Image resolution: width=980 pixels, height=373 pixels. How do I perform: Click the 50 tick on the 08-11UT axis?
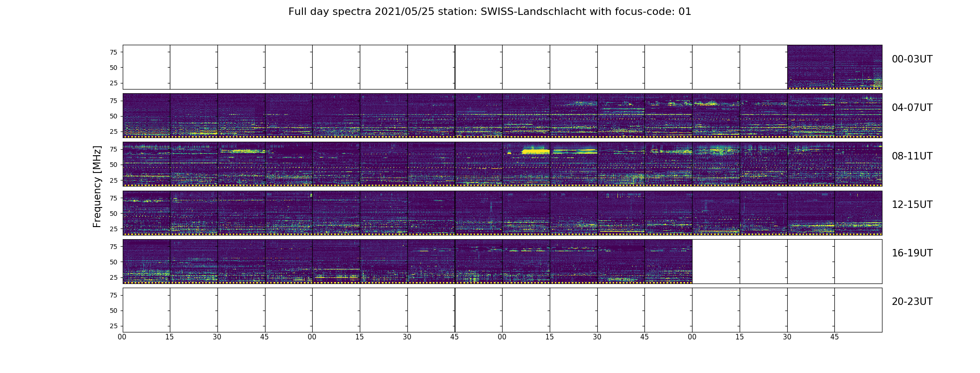[113, 165]
